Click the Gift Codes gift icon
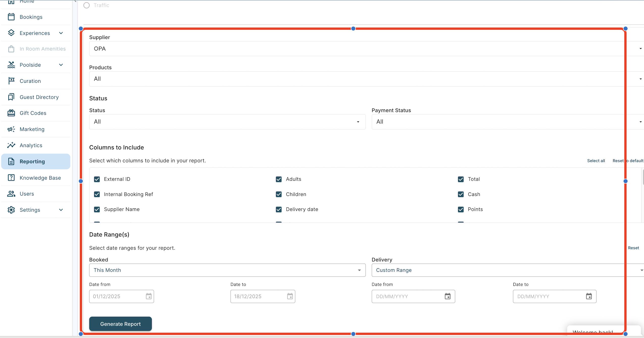644x338 pixels. click(11, 113)
